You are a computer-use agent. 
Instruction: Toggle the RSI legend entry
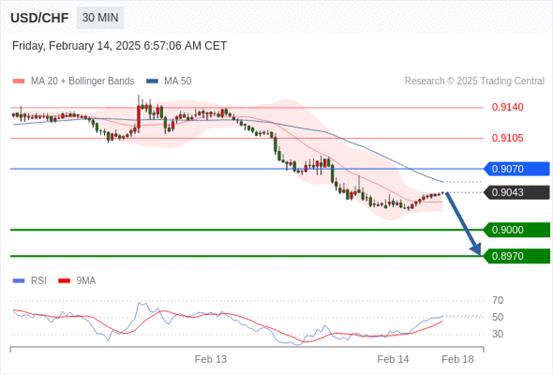(x=30, y=281)
